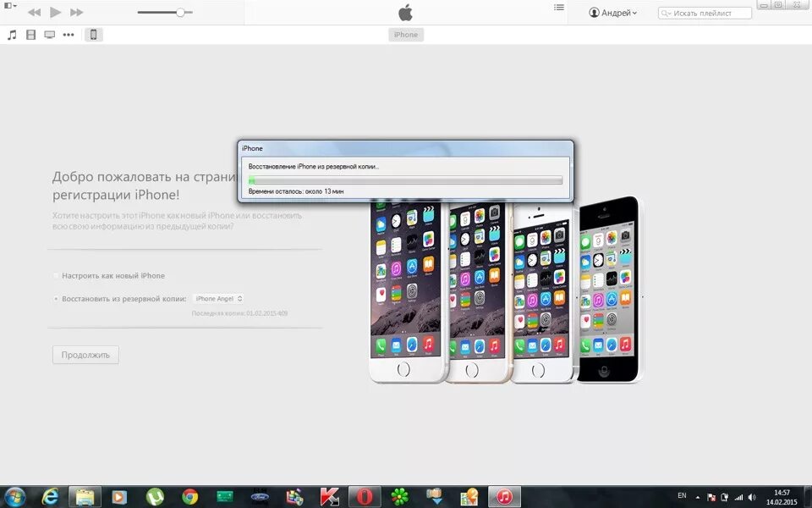Click the Apple logo in the header
The image size is (812, 508).
(x=405, y=12)
